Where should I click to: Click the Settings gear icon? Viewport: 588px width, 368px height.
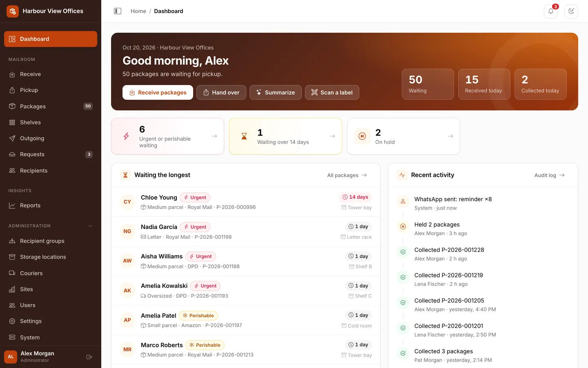click(12, 321)
